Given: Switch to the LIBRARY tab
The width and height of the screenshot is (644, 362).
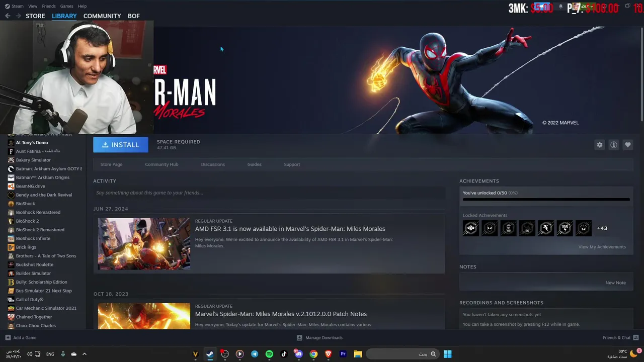Looking at the screenshot, I should pyautogui.click(x=64, y=16).
